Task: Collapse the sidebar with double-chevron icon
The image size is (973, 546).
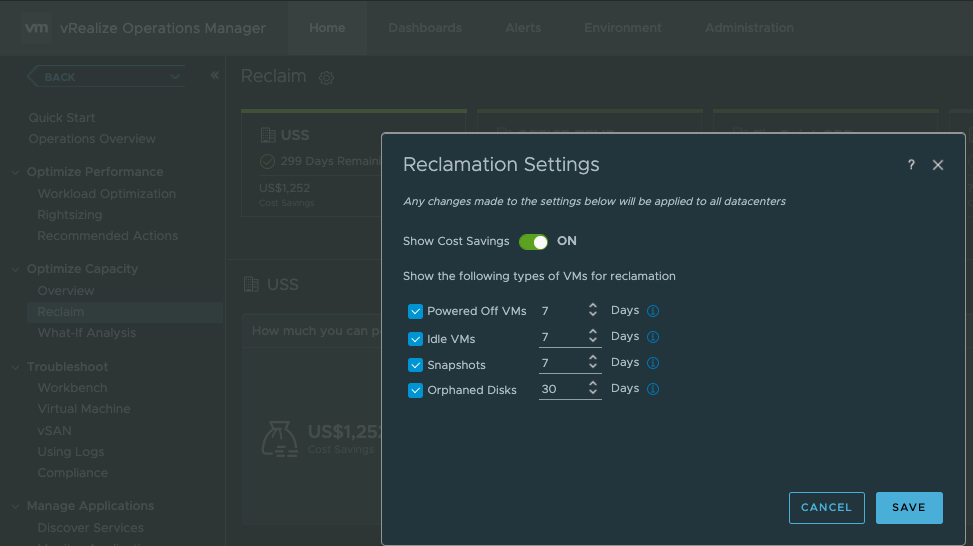Action: [x=215, y=76]
